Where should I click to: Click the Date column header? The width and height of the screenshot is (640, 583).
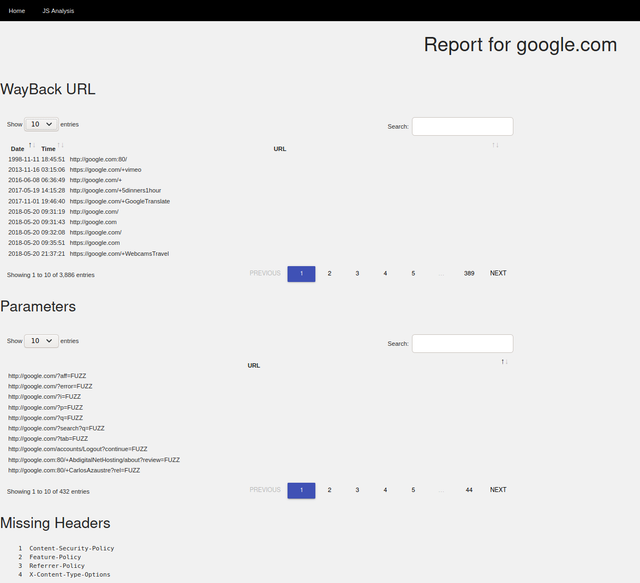click(x=18, y=149)
